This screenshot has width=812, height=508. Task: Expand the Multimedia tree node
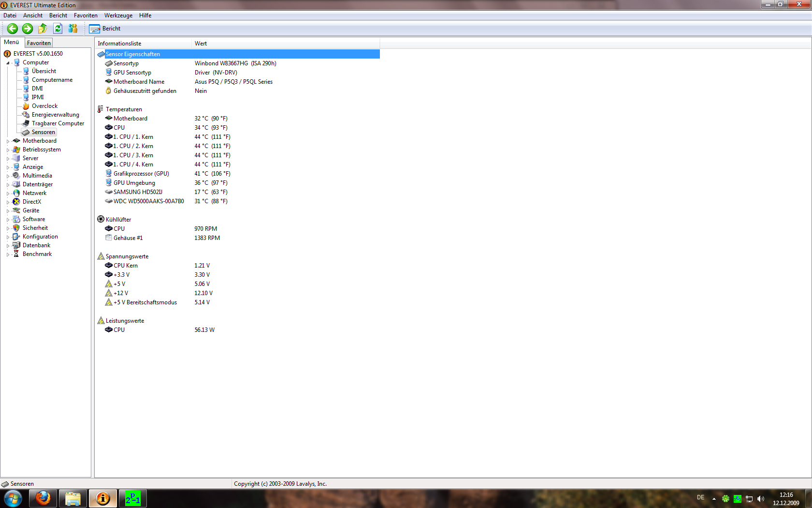click(x=8, y=176)
